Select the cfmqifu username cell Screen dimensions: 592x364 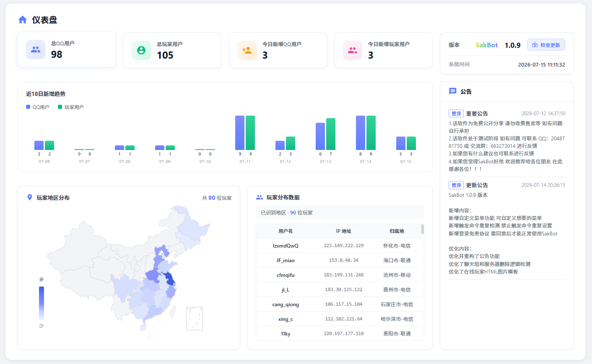click(x=286, y=275)
